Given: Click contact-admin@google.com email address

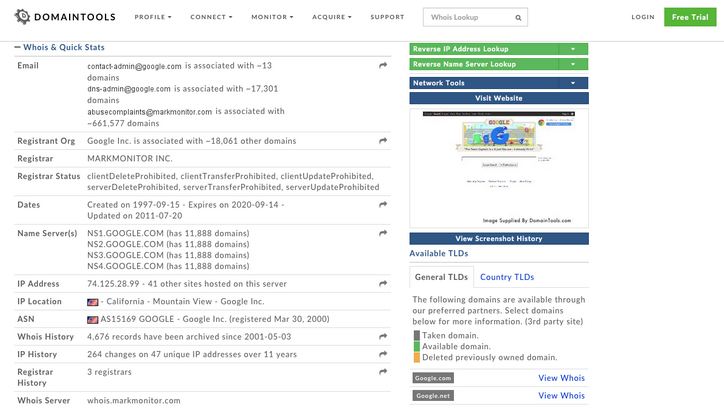Looking at the screenshot, I should point(134,66).
